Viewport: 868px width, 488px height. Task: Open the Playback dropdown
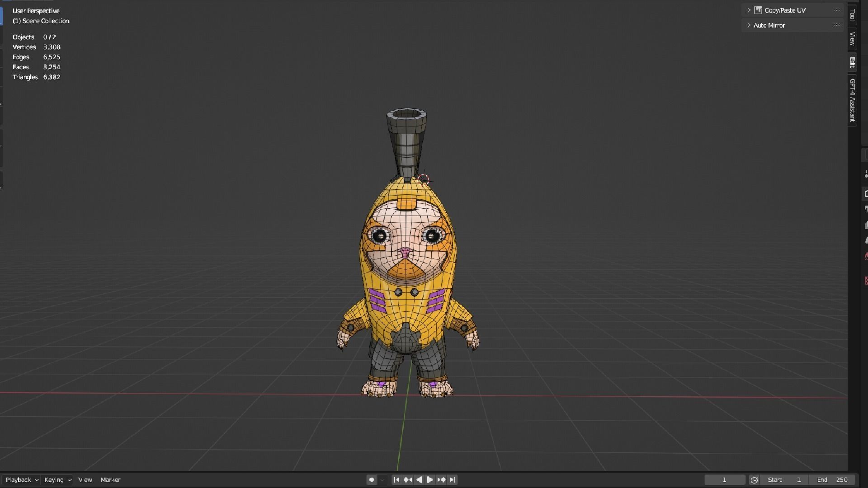coord(22,480)
